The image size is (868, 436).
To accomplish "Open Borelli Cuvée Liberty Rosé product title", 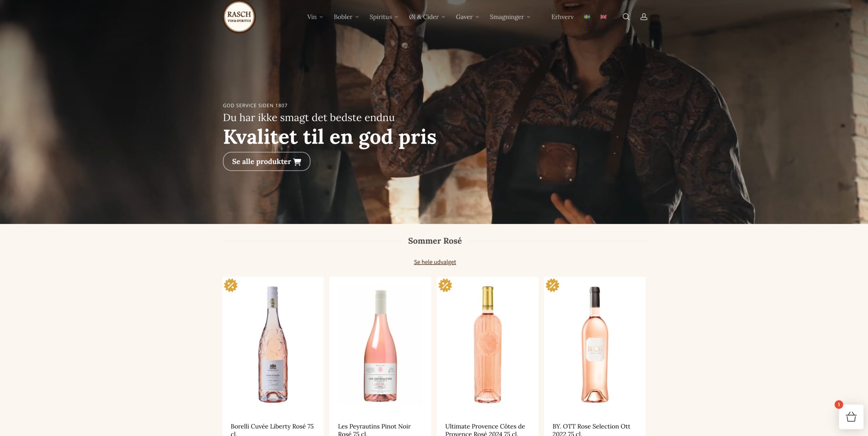I will click(272, 430).
